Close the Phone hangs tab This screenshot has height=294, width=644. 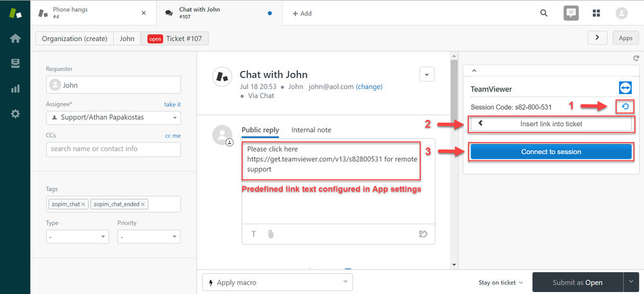click(143, 13)
